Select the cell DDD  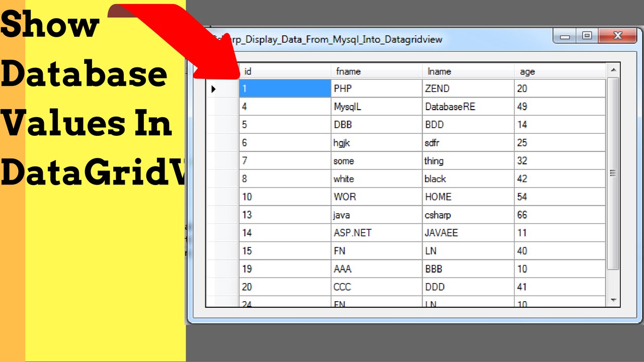(x=468, y=287)
